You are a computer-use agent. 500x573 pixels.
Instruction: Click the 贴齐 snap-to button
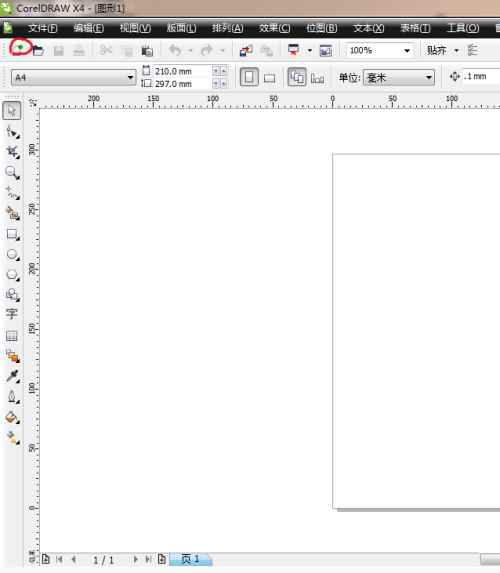click(x=437, y=50)
